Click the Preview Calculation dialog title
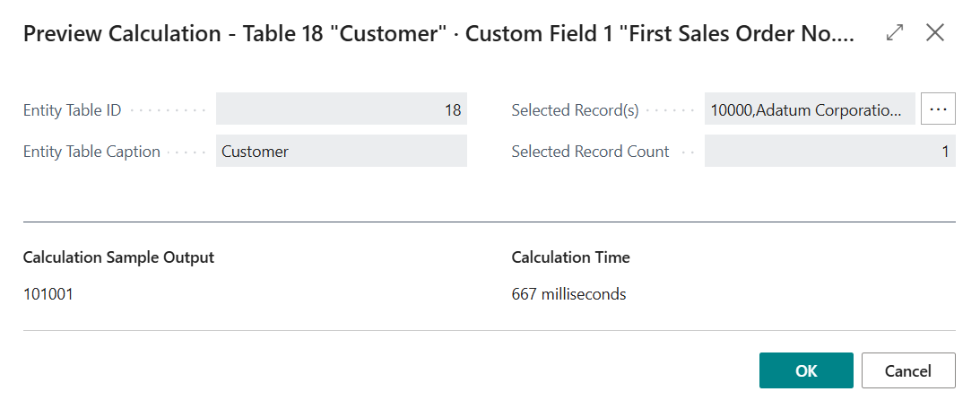 (x=438, y=34)
